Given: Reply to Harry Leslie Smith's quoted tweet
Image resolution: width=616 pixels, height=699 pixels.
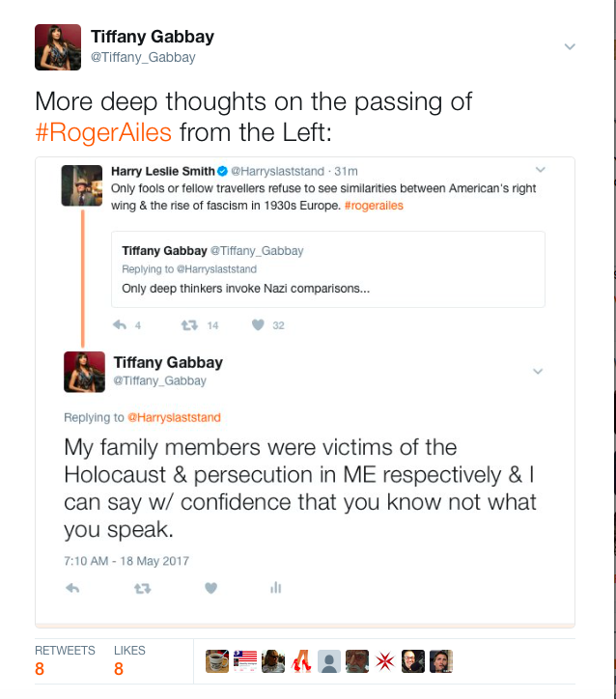Looking at the screenshot, I should tap(120, 325).
